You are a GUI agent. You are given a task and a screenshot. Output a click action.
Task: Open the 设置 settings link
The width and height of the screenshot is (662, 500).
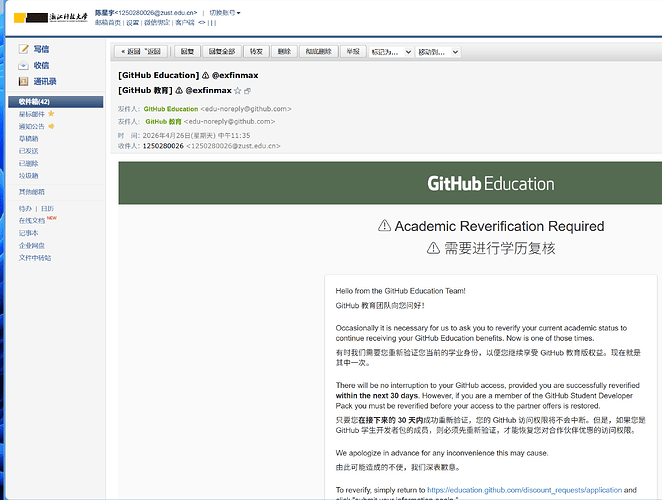[x=133, y=23]
